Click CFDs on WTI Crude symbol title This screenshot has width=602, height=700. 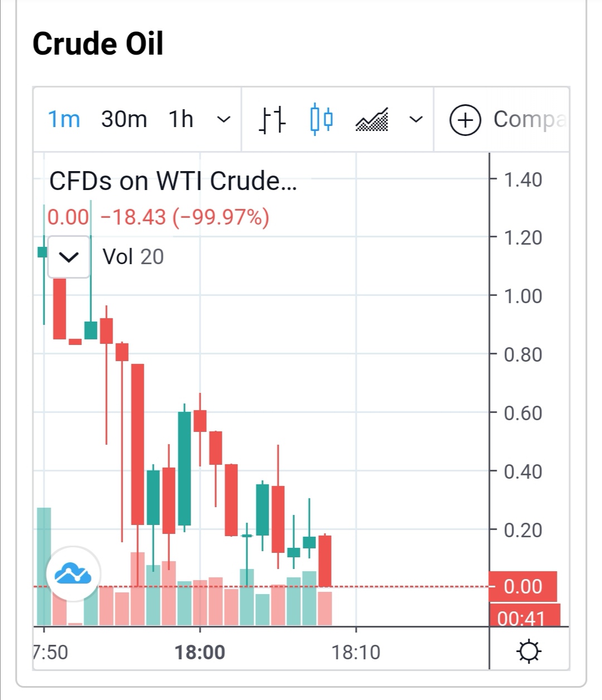173,181
